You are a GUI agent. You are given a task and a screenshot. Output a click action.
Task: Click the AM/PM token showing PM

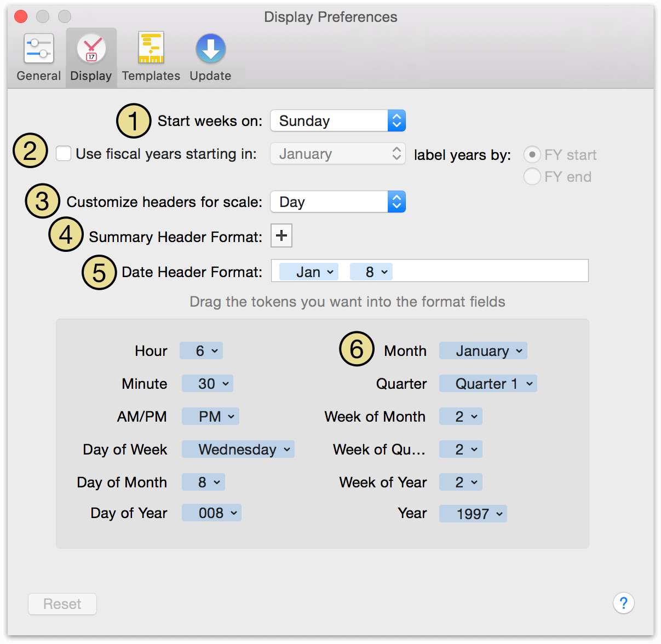point(210,416)
